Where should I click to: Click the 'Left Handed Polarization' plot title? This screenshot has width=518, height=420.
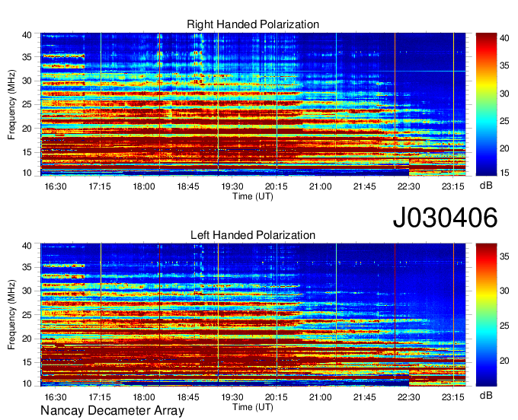(253, 235)
